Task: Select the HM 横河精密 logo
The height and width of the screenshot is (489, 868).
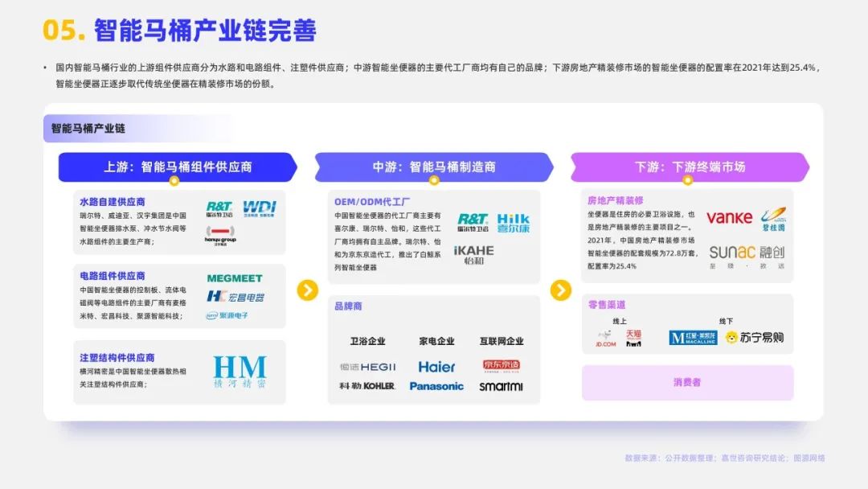Action: point(240,372)
